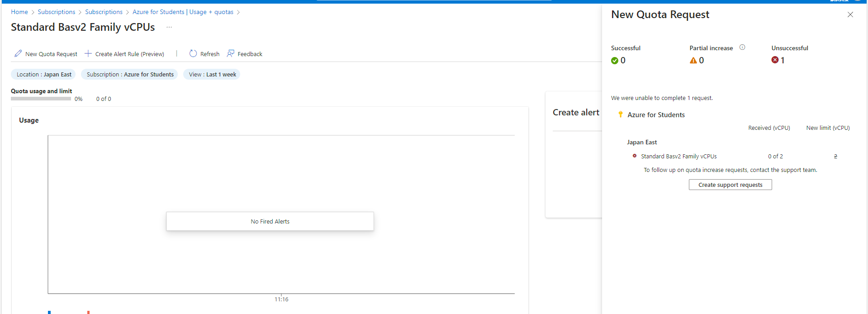868x314 pixels.
Task: Click the Standard Basv2 Family vCPUs page title
Action: (x=83, y=27)
